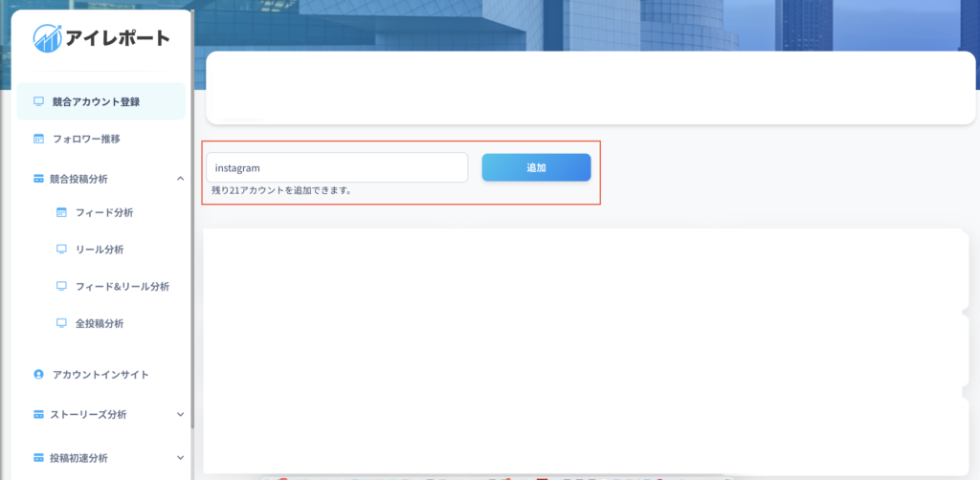This screenshot has width=980, height=480.
Task: Click the card icon beside ストーリーズ分析
Action: coord(39,415)
